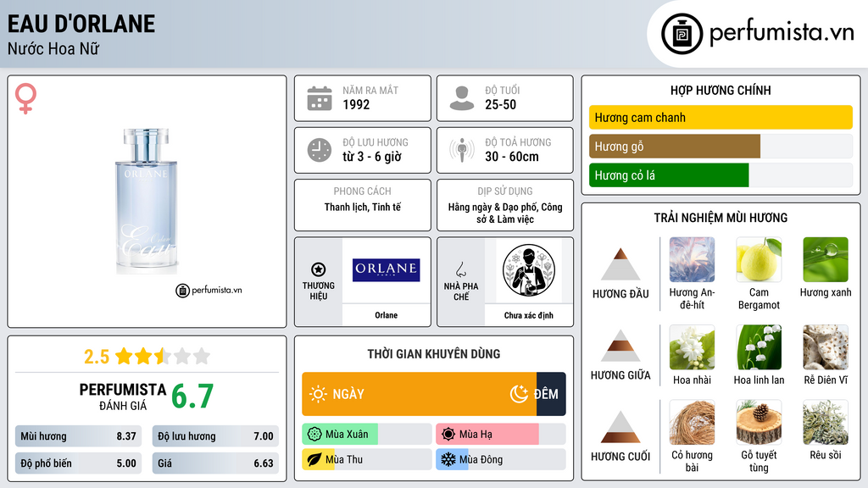Click the Hương cuối pyramid icon
868x488 pixels.
620,427
